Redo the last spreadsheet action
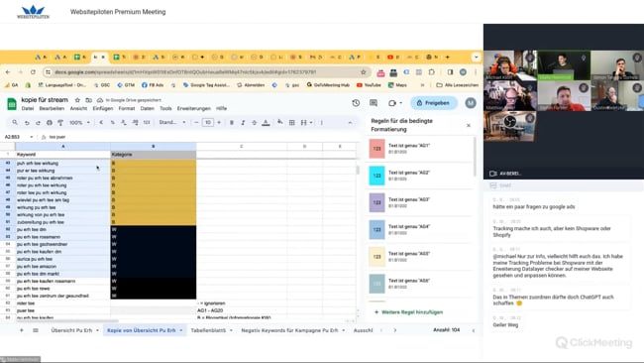This screenshot has width=644, height=363. pyautogui.click(x=38, y=123)
